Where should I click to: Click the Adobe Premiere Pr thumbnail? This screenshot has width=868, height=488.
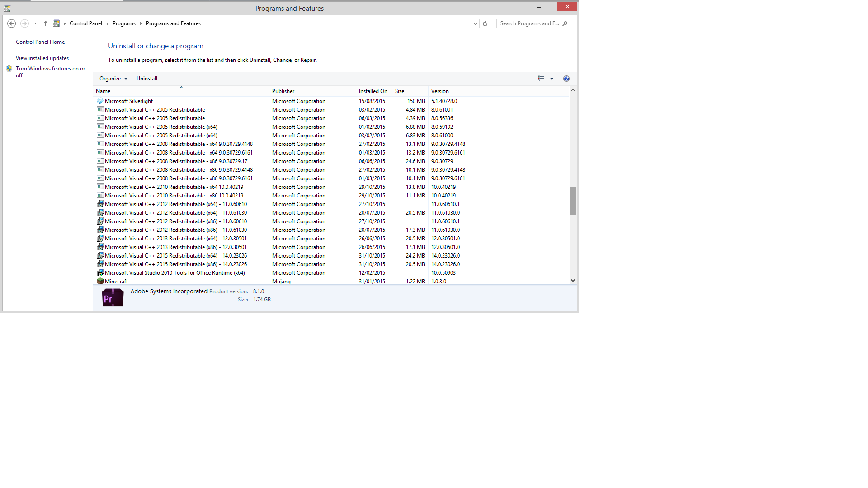click(113, 298)
